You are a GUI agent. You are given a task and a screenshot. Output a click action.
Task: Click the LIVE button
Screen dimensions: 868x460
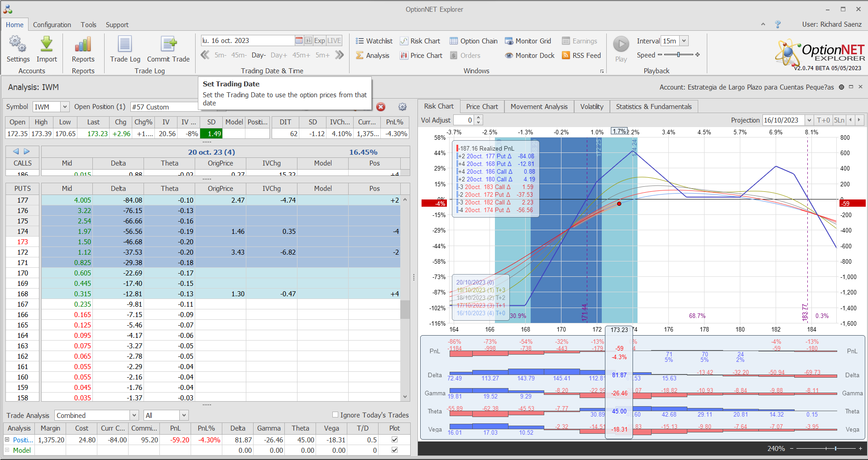(x=334, y=41)
